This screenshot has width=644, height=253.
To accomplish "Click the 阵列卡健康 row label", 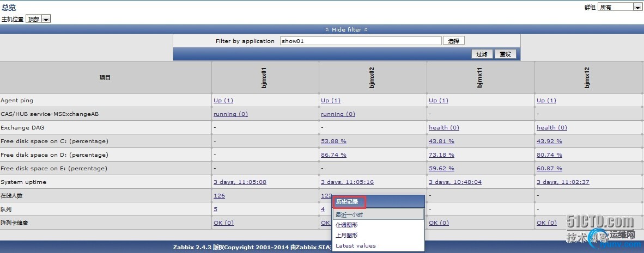I will coord(14,223).
